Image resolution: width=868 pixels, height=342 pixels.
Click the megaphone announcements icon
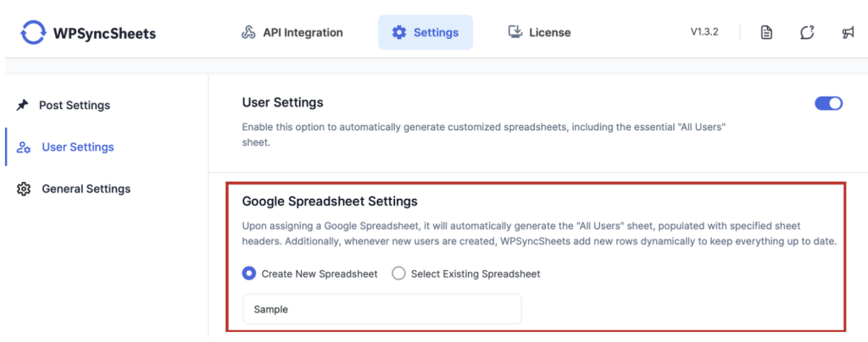tap(848, 33)
